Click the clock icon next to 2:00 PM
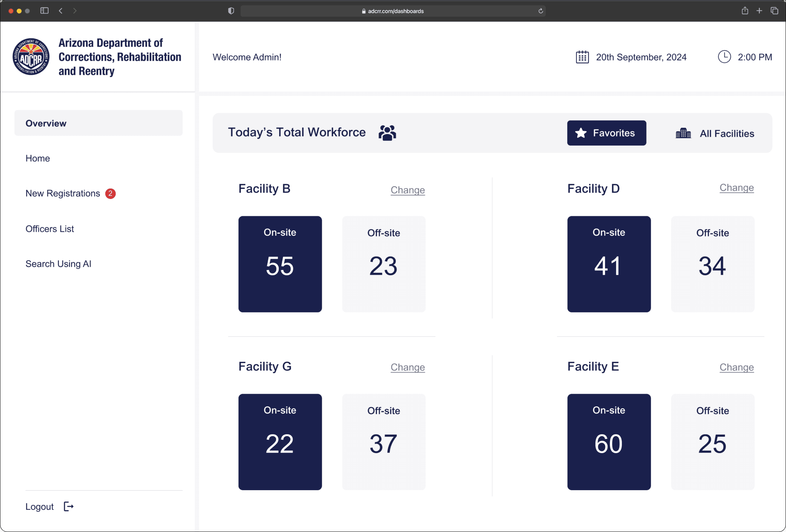 [724, 57]
